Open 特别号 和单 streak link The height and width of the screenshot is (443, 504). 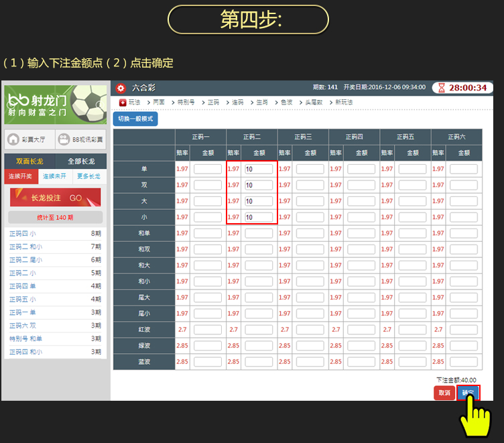tap(25, 338)
